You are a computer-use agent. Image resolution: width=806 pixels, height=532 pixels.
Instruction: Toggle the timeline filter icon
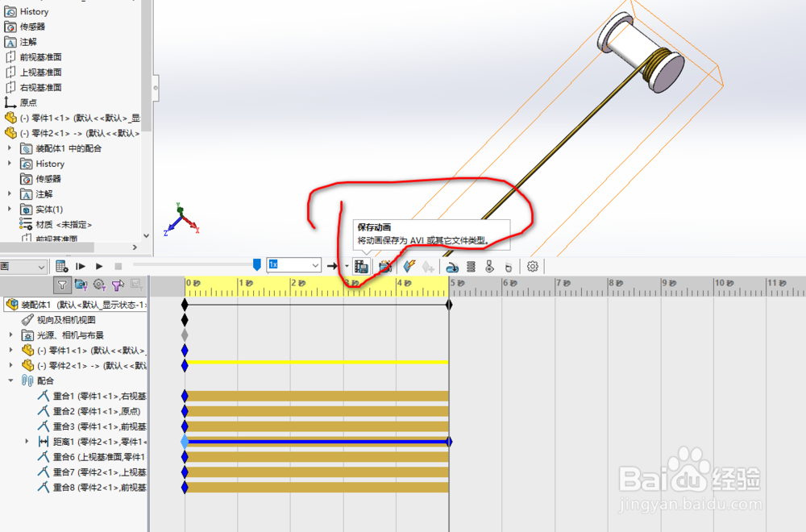[62, 285]
